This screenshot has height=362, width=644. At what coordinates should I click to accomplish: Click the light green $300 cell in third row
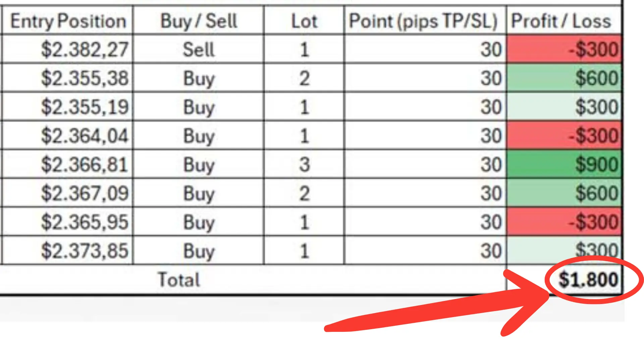[x=564, y=107]
